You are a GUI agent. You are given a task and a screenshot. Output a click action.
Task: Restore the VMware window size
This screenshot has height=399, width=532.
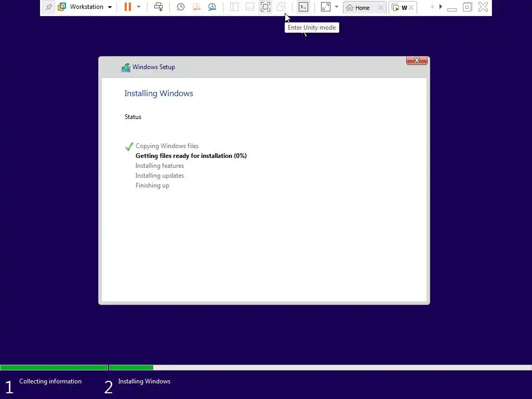[467, 7]
